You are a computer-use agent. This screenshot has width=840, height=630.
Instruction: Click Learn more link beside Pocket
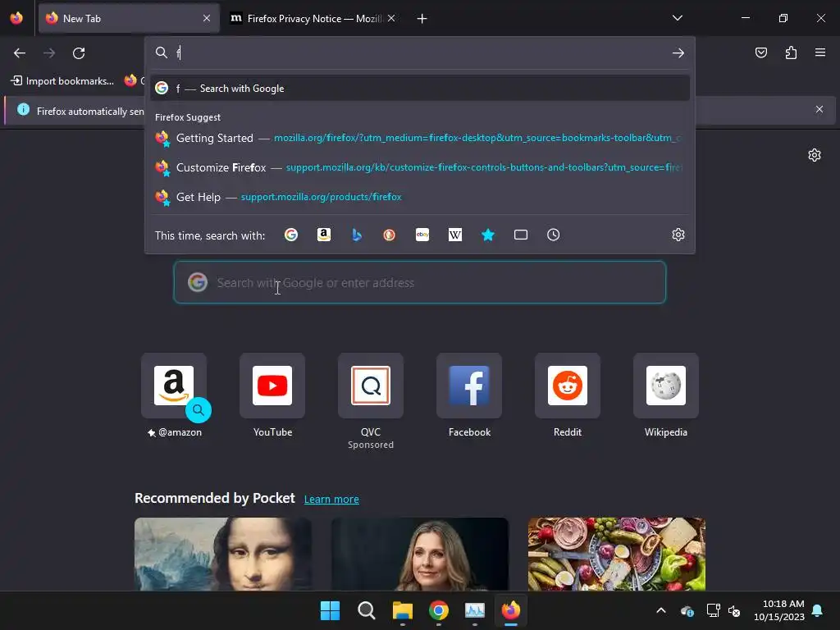331,500
